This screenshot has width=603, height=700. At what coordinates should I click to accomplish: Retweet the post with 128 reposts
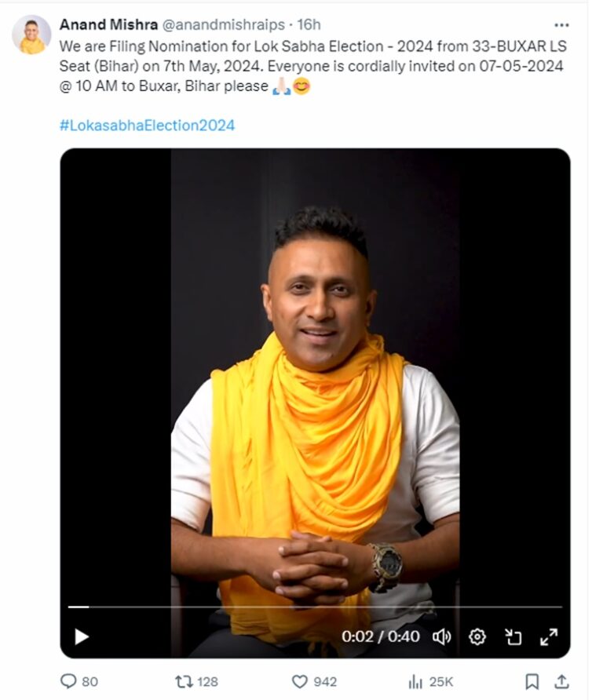click(x=196, y=682)
